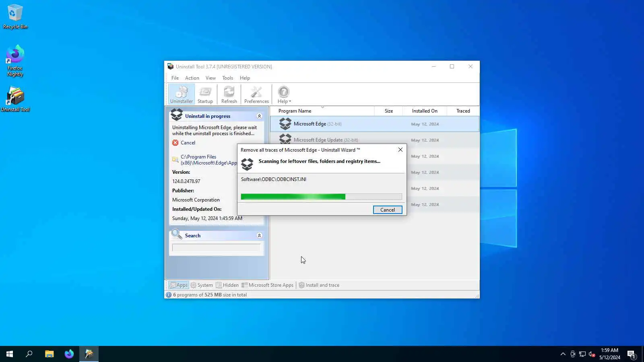The height and width of the screenshot is (362, 644).
Task: Click the uninstall box icon in the side panel header
Action: (177, 115)
